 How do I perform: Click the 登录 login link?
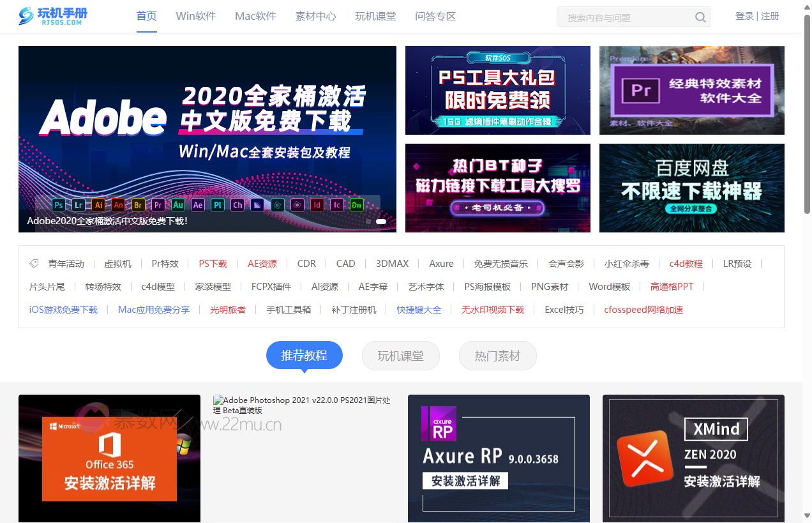(744, 16)
